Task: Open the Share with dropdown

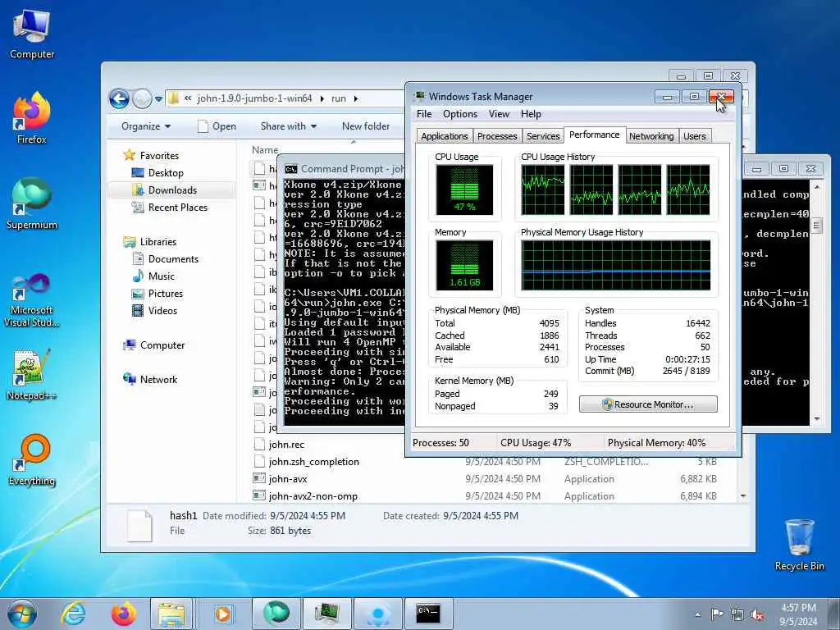Action: pyautogui.click(x=288, y=126)
